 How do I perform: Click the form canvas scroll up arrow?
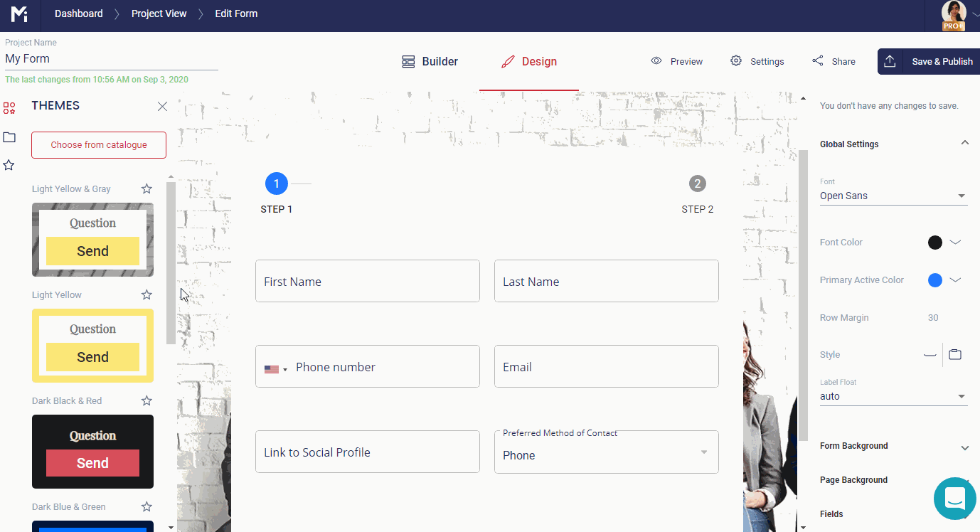pos(803,98)
